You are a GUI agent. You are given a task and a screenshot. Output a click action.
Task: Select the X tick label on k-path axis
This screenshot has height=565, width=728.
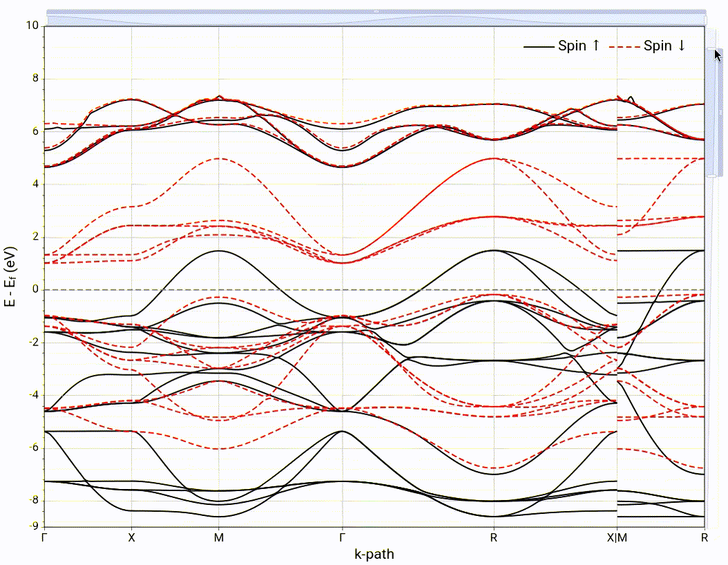131,537
